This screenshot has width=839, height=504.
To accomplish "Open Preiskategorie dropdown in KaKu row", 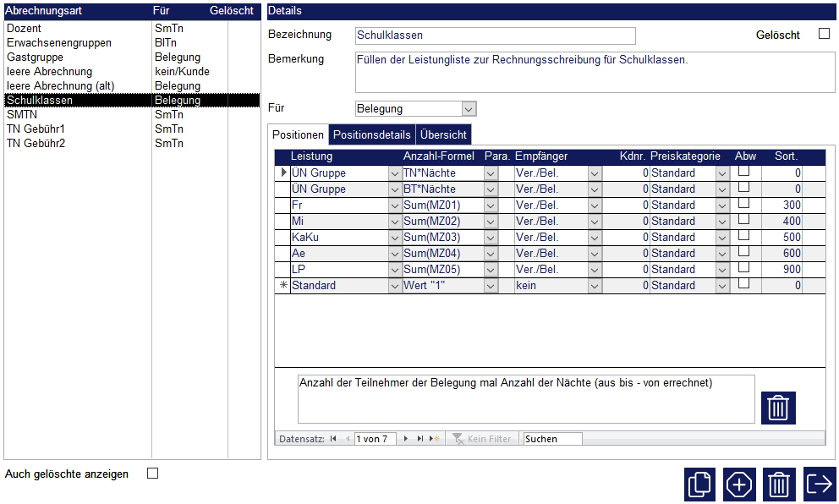I will pos(721,238).
